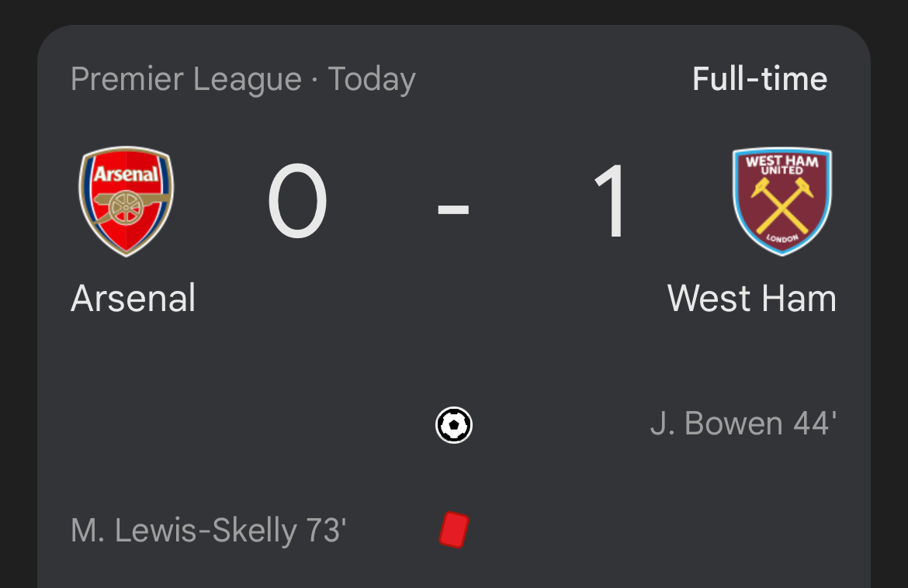
Task: Click the 44' goal minute
Action: 814,424
